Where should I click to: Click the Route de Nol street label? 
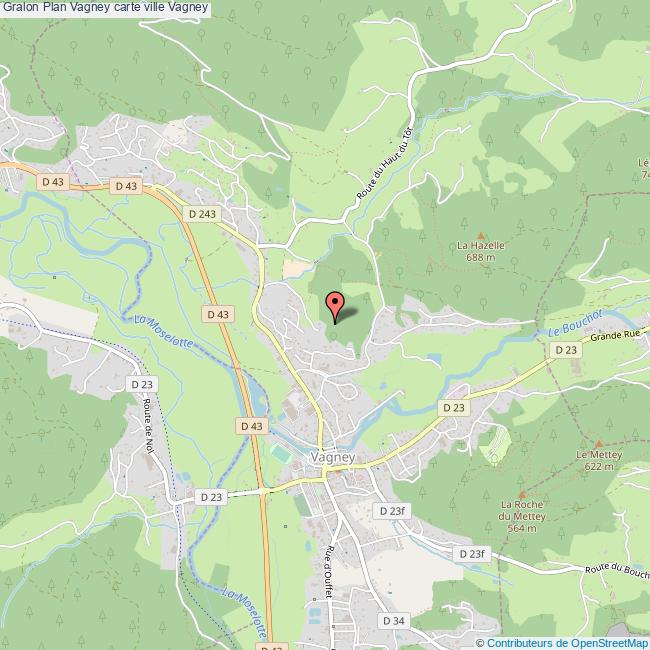click(148, 426)
